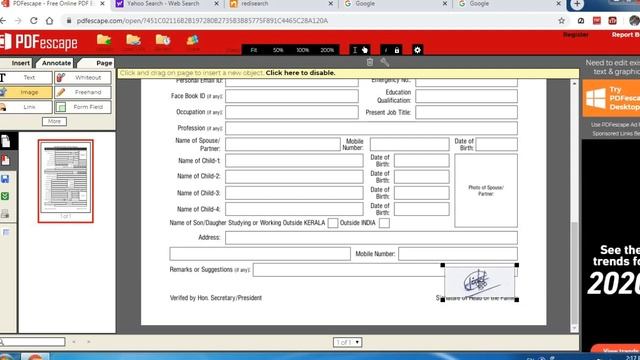
Task: Click the Face Book ID field
Action: pyautogui.click(x=292, y=96)
